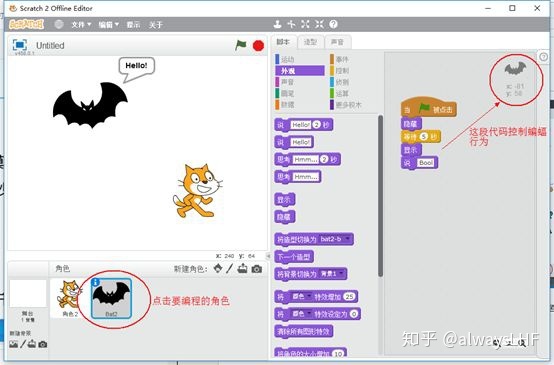The image size is (554, 365).
Task: Select the 外观 block category
Action: [x=300, y=71]
